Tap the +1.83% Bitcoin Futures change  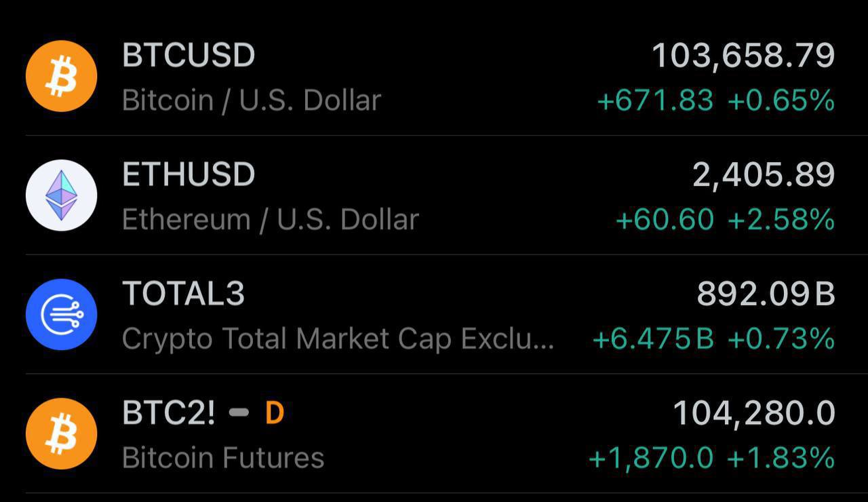(x=781, y=459)
